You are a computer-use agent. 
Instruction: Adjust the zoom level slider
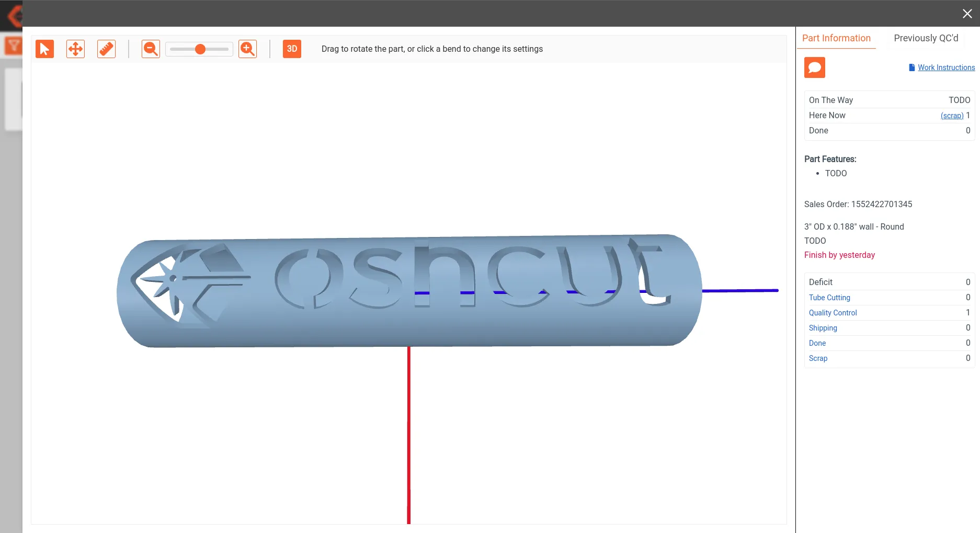point(199,49)
